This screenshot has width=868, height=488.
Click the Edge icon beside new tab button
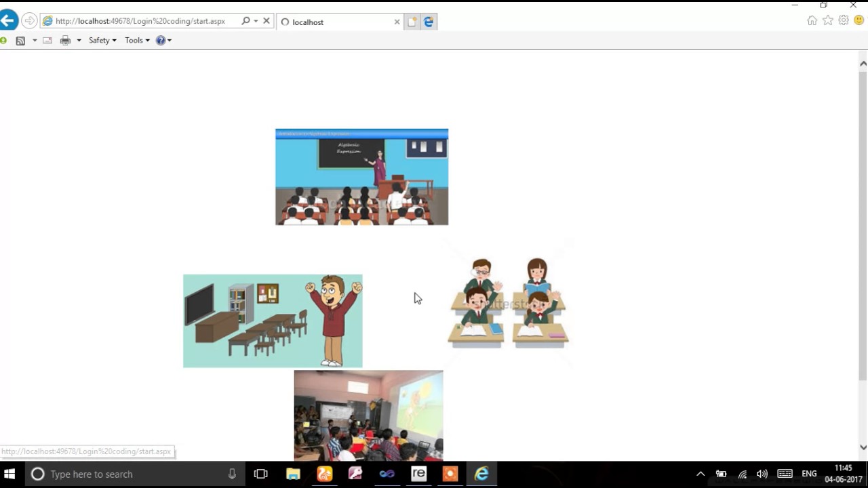pos(429,22)
